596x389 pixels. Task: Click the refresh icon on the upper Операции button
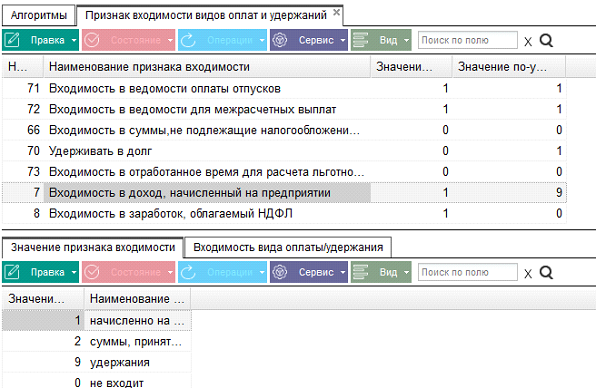click(x=188, y=40)
